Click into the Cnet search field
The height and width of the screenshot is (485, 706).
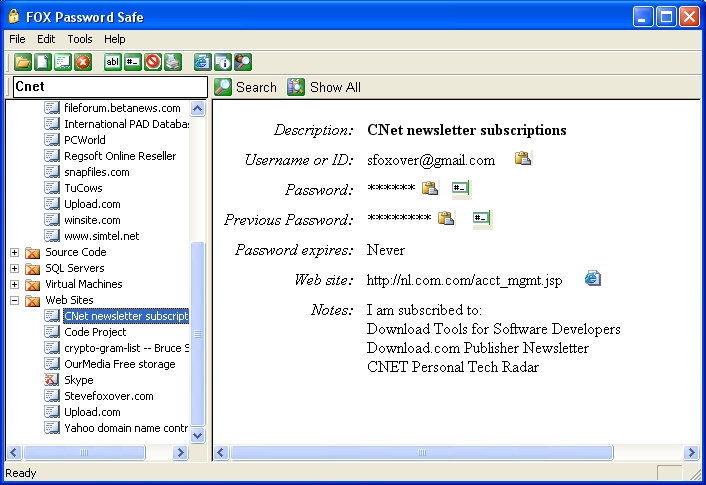[x=110, y=86]
